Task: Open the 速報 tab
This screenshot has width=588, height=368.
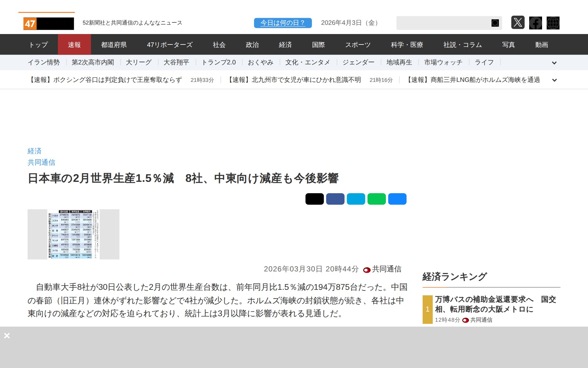Action: click(74, 45)
